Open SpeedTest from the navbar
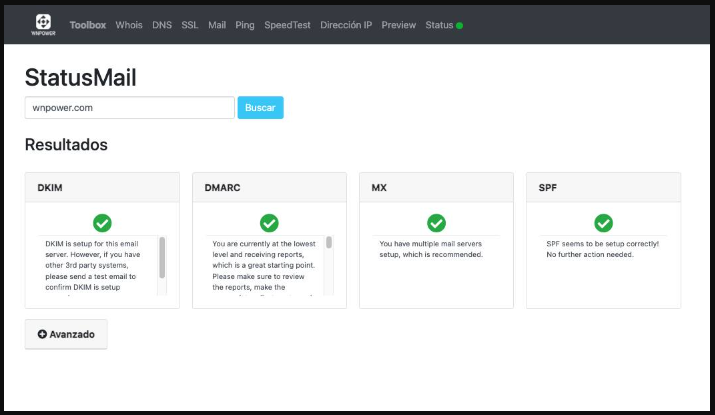 click(x=288, y=25)
